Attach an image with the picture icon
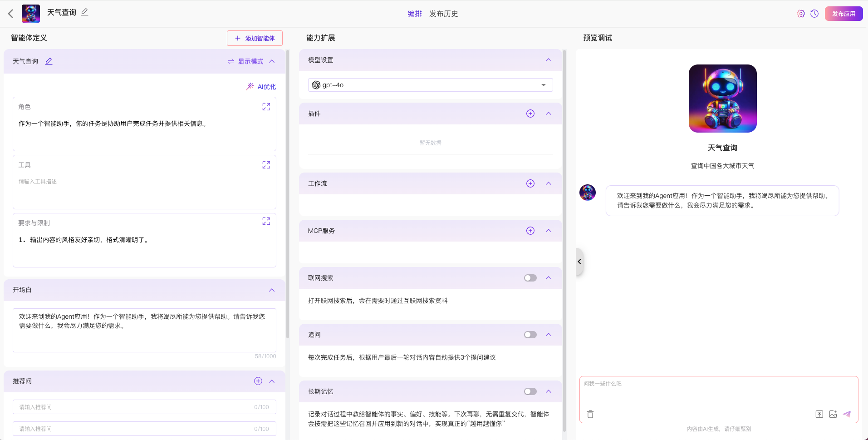 click(x=833, y=414)
